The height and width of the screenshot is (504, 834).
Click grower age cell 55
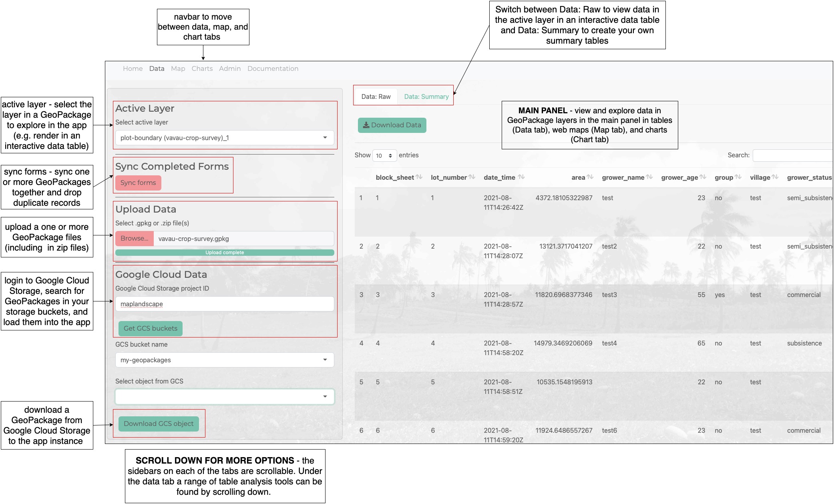click(701, 295)
